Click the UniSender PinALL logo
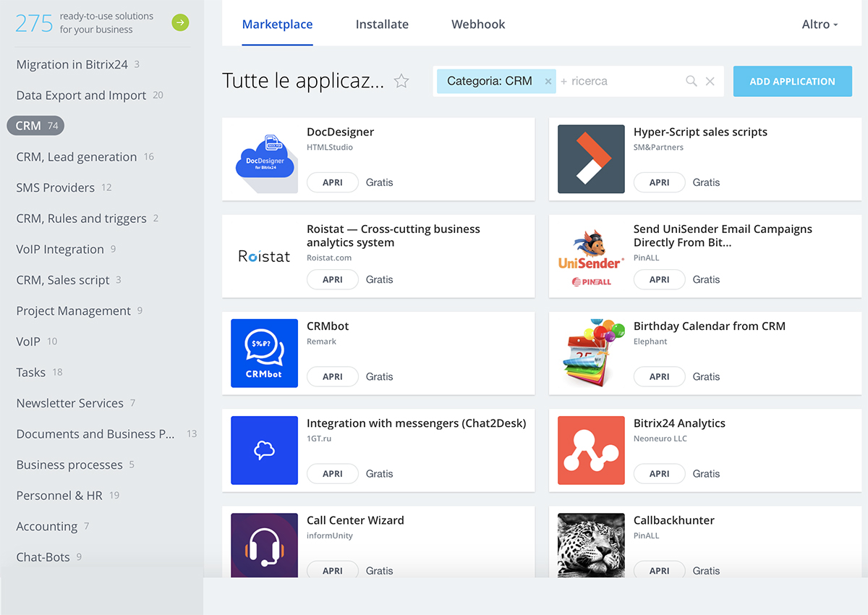Screen dimensions: 868x615 tap(591, 256)
